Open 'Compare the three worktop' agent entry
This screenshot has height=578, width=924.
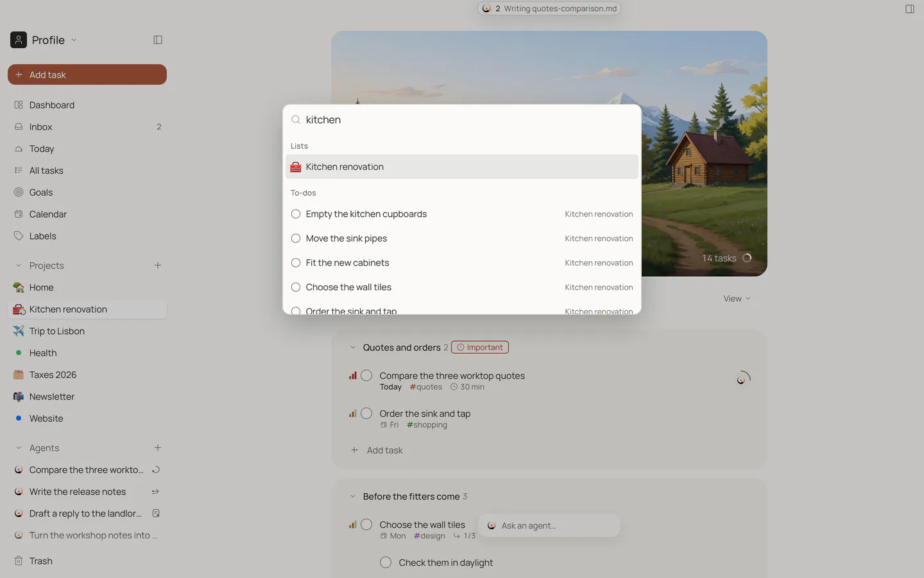coord(87,469)
